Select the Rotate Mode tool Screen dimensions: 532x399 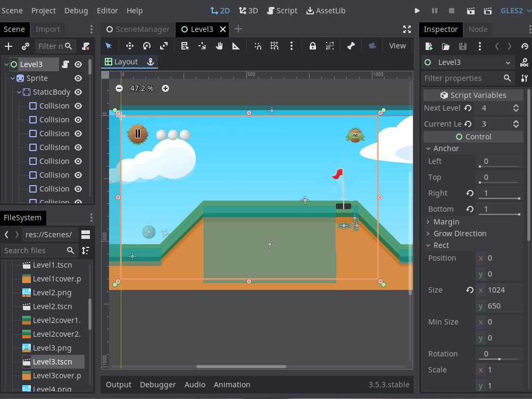pyautogui.click(x=147, y=46)
